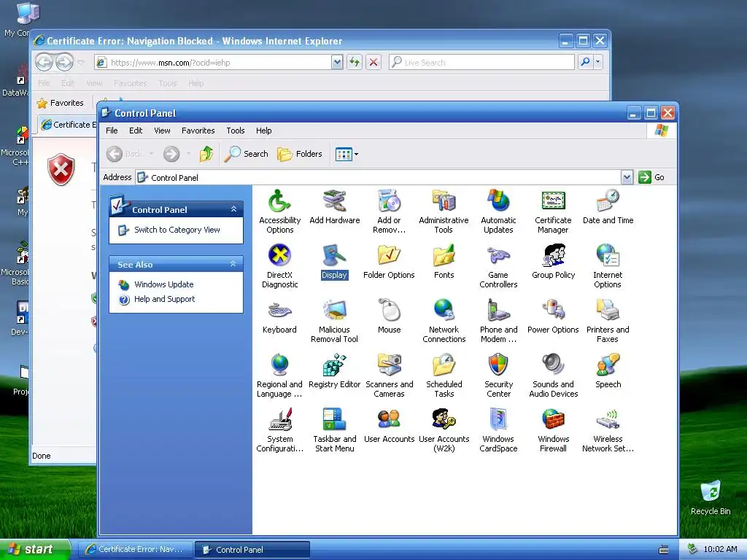Open the Speech icon
The width and height of the screenshot is (747, 560).
[x=608, y=371]
